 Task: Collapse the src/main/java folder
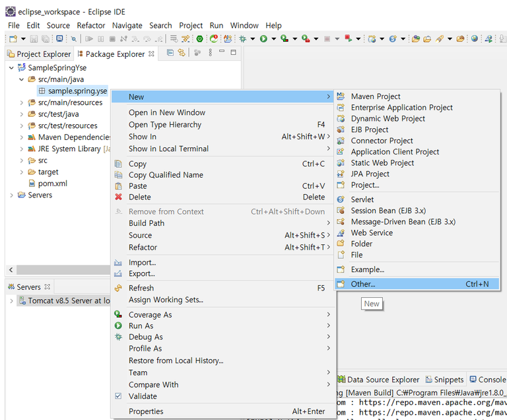22,79
